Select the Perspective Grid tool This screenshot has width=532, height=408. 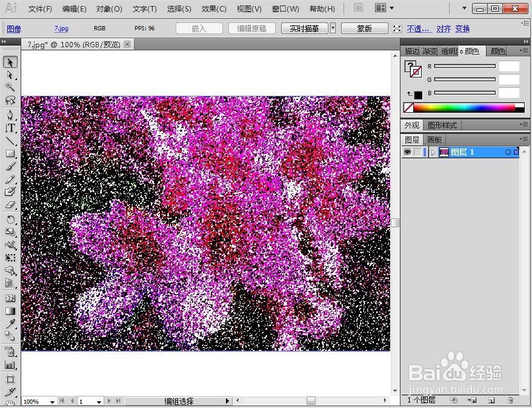click(10, 283)
